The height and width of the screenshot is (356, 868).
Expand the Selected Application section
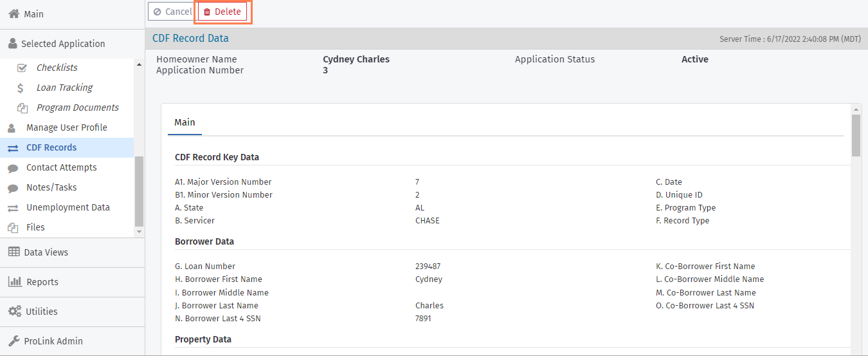pyautogui.click(x=63, y=44)
